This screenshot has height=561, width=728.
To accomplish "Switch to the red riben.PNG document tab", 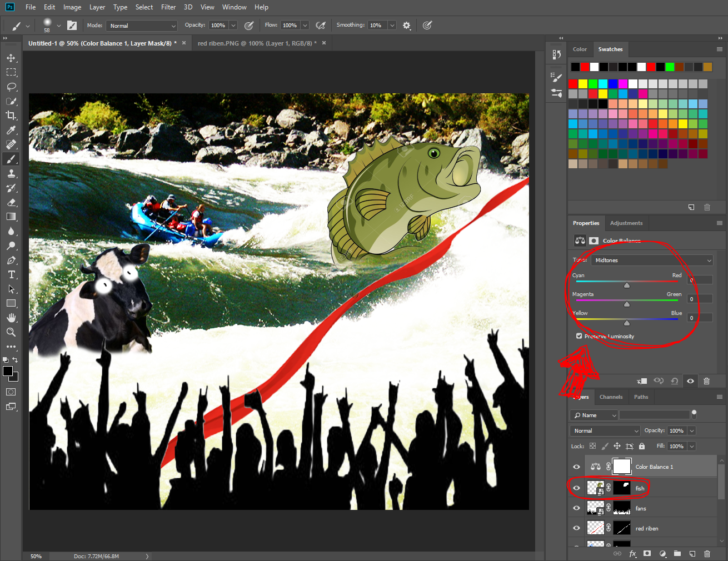I will pos(257,43).
